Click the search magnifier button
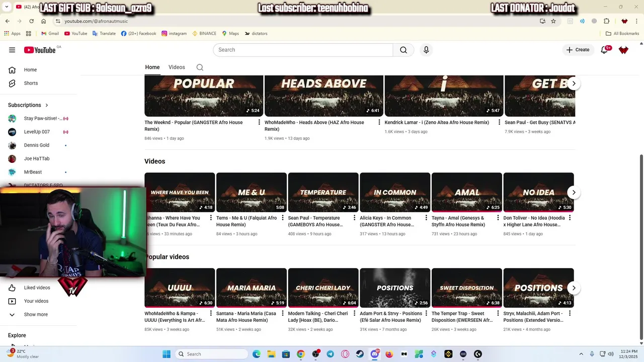Viewport: 644px width, 362px height. click(x=404, y=50)
